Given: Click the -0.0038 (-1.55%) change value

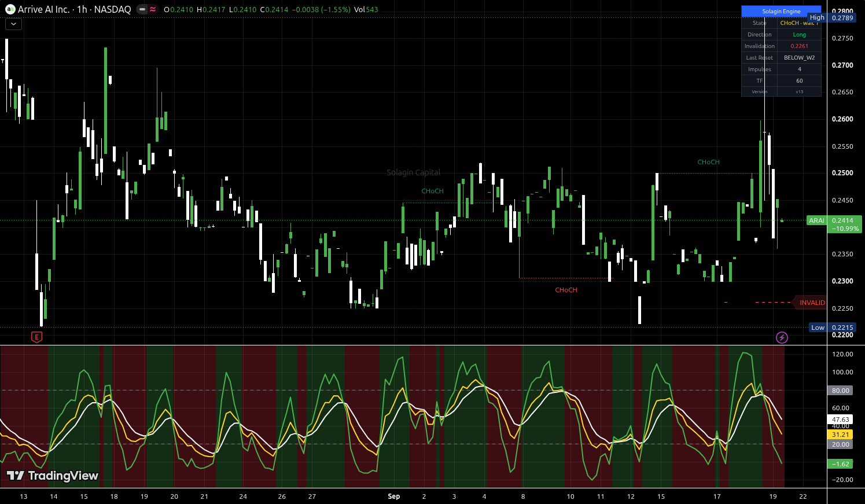Looking at the screenshot, I should (x=320, y=10).
